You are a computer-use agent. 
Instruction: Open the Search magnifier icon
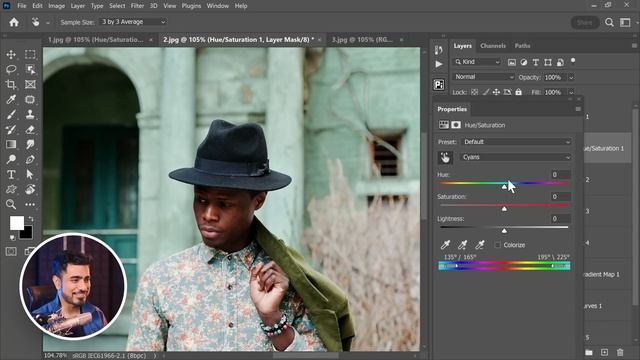(609, 22)
